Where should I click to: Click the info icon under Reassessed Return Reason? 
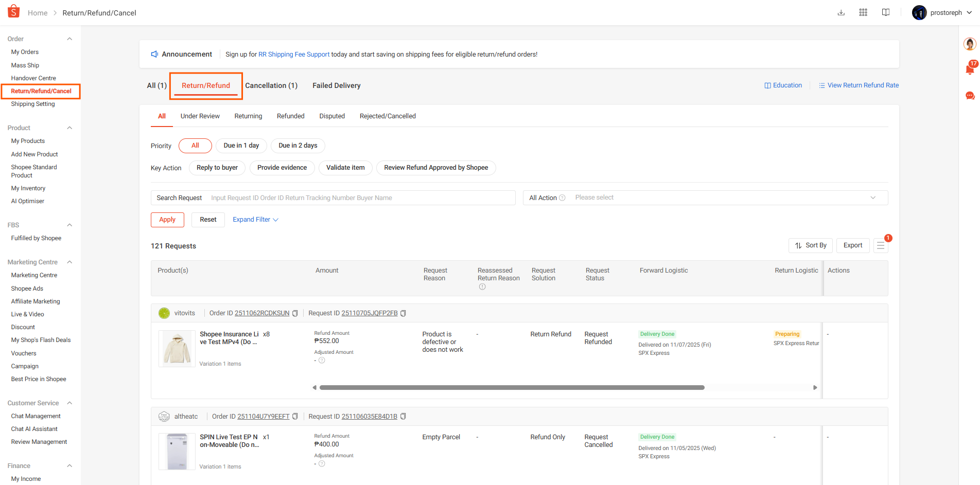tap(482, 287)
